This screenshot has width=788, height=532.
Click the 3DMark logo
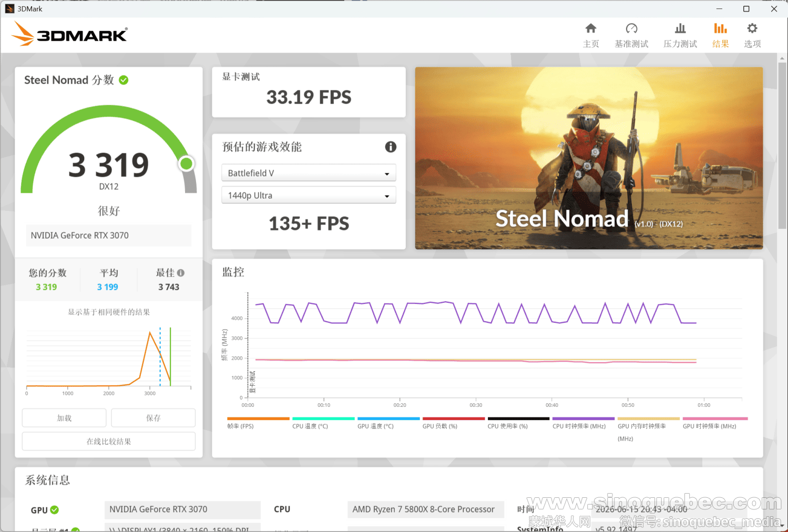[69, 34]
